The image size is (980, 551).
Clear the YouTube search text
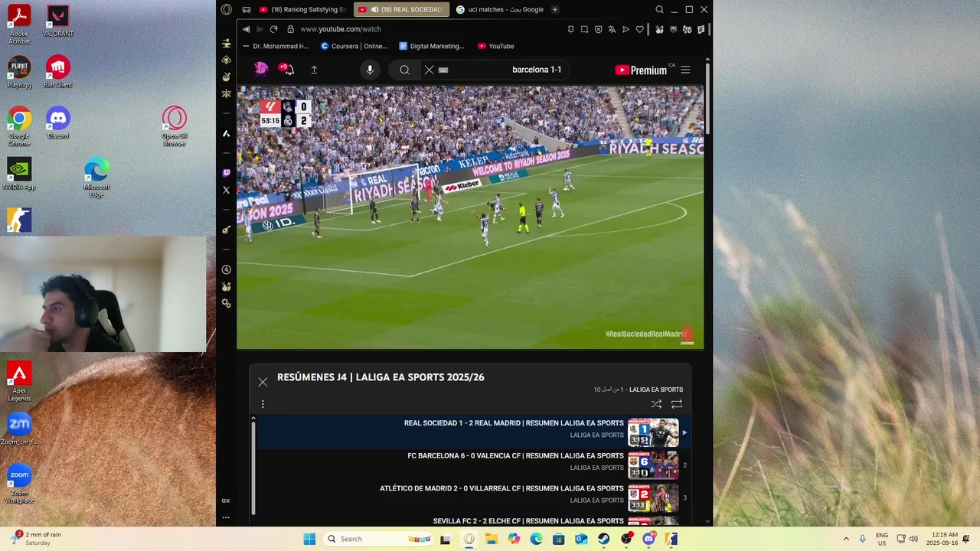(x=429, y=70)
